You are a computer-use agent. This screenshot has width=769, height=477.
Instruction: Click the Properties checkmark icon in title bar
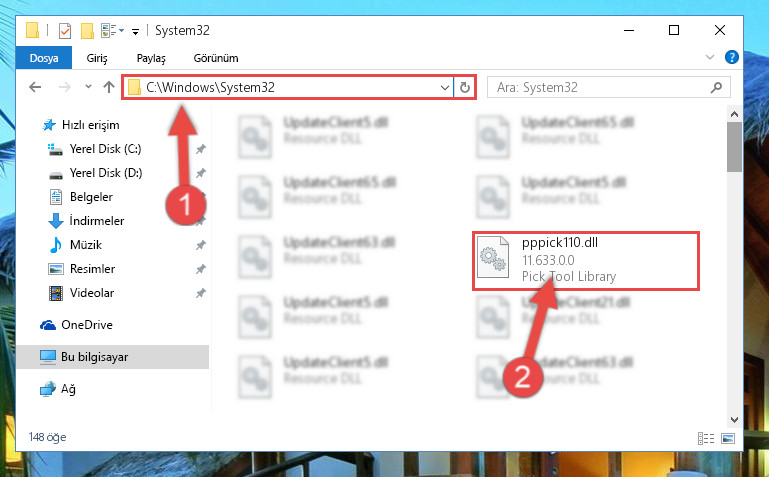coord(65,31)
